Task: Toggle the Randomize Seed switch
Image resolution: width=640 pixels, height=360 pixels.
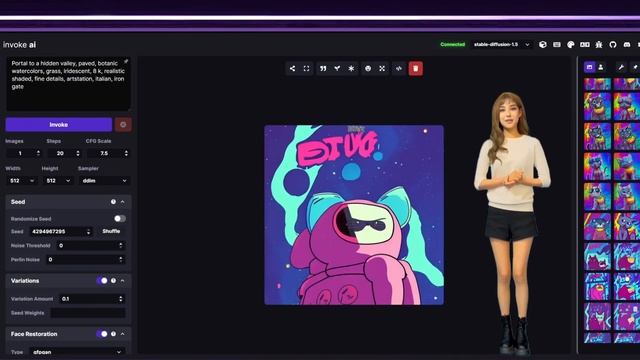Action: [120, 218]
